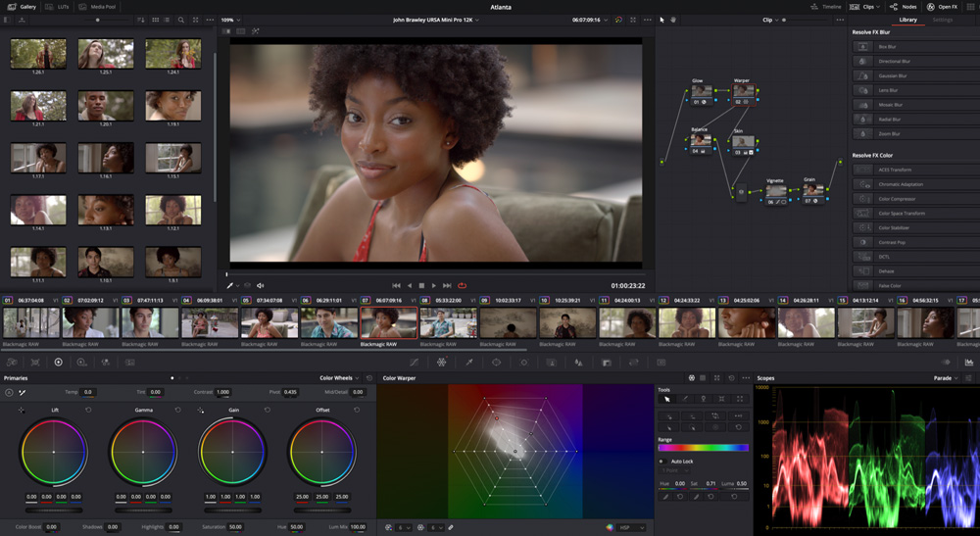Select the Color Warper pin tool
The width and height of the screenshot is (980, 536).
pyautogui.click(x=703, y=399)
